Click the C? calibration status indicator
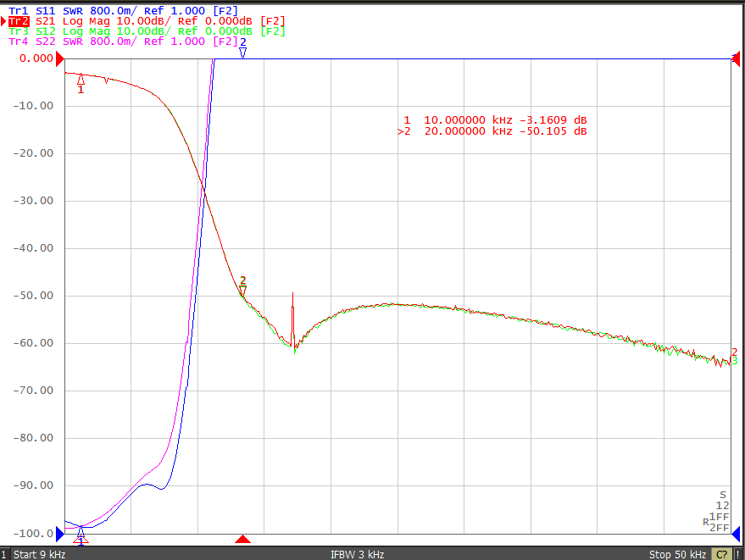Viewport: 745px width, 560px height. 721,554
